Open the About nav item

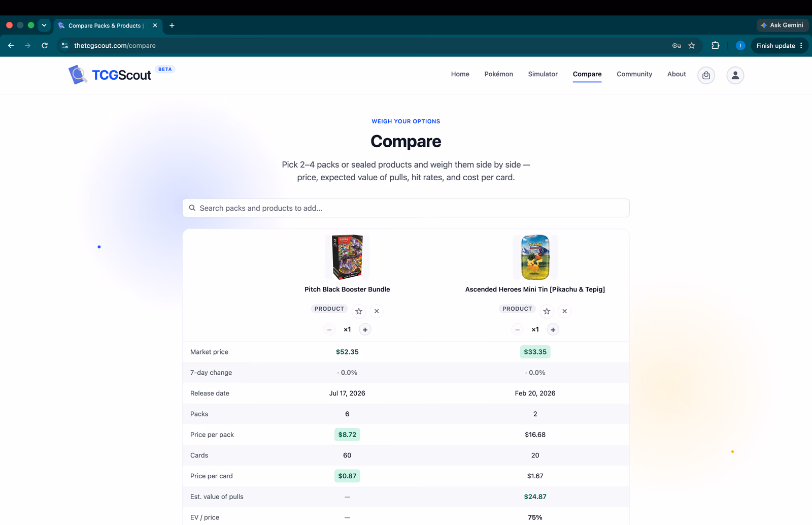tap(676, 74)
